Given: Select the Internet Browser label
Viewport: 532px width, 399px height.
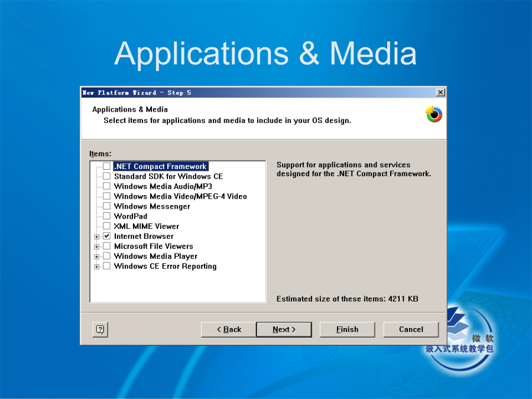Looking at the screenshot, I should point(144,236).
